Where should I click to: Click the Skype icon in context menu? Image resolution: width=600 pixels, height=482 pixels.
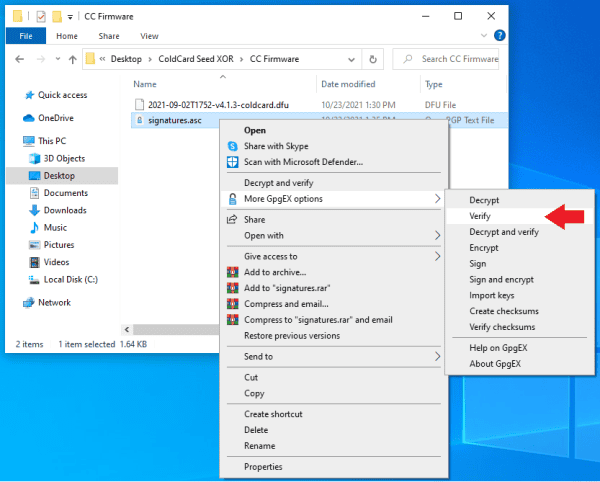tap(232, 146)
